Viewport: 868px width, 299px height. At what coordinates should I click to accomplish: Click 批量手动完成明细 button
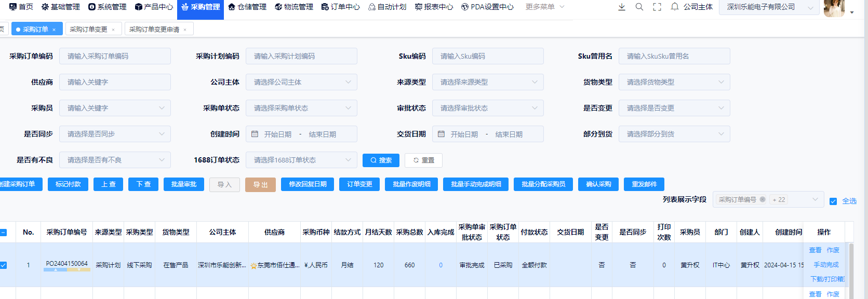(x=476, y=184)
